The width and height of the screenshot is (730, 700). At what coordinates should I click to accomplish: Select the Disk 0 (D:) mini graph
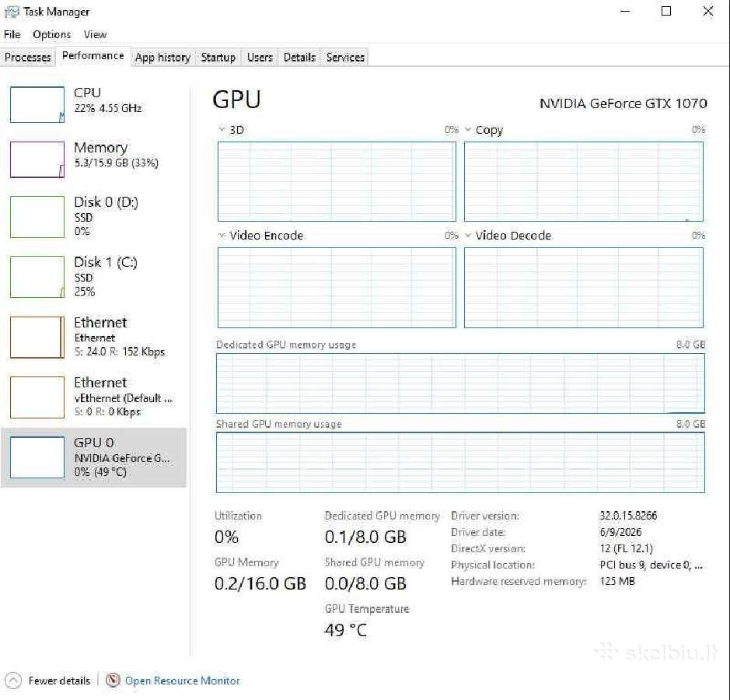click(x=37, y=216)
